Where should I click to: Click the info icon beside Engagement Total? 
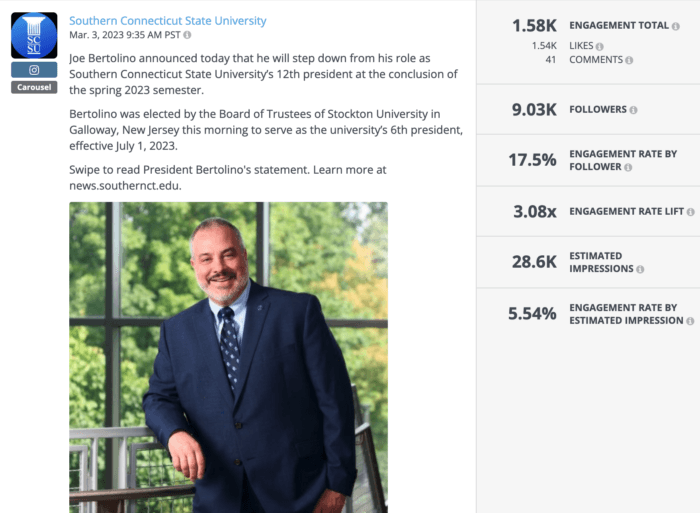coord(675,25)
